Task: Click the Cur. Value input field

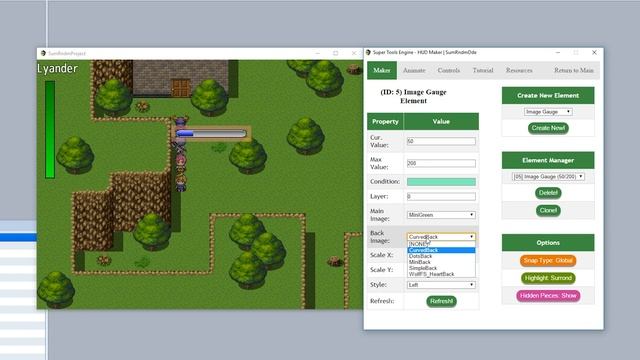Action: (x=441, y=141)
